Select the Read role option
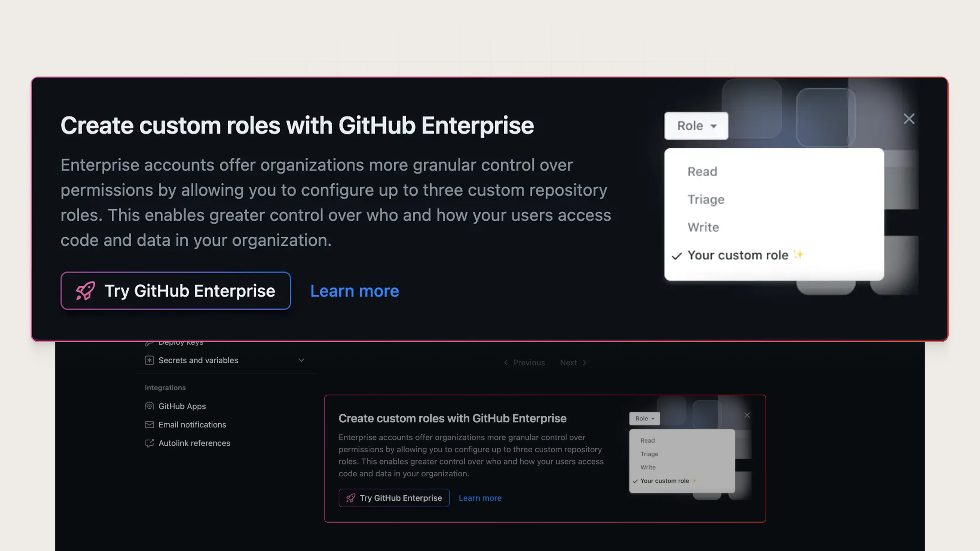 tap(702, 171)
